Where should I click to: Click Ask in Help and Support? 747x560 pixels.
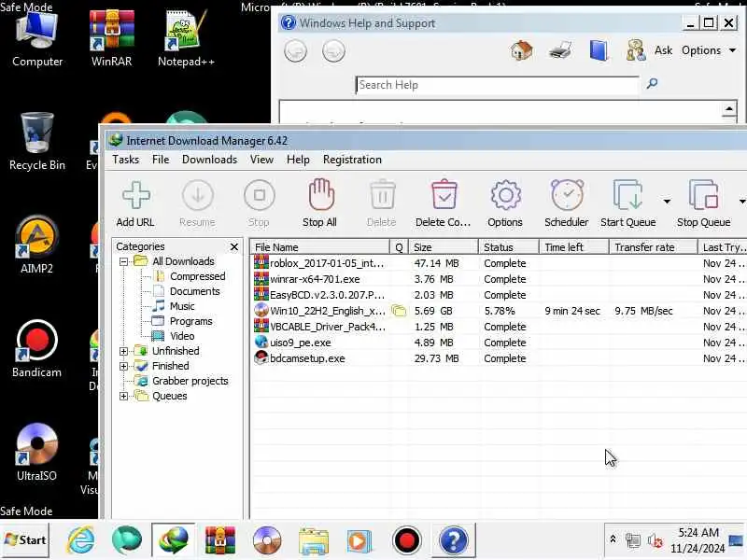click(x=663, y=50)
